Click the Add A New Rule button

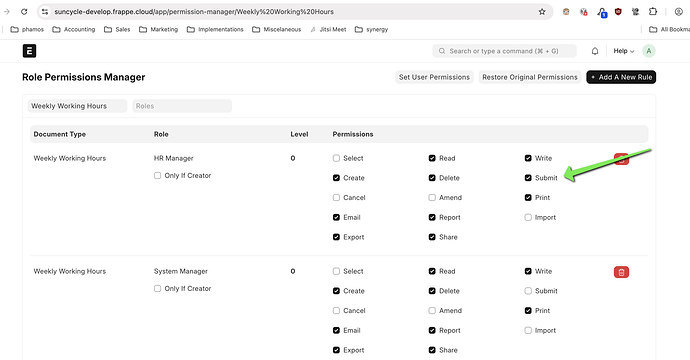click(x=621, y=77)
